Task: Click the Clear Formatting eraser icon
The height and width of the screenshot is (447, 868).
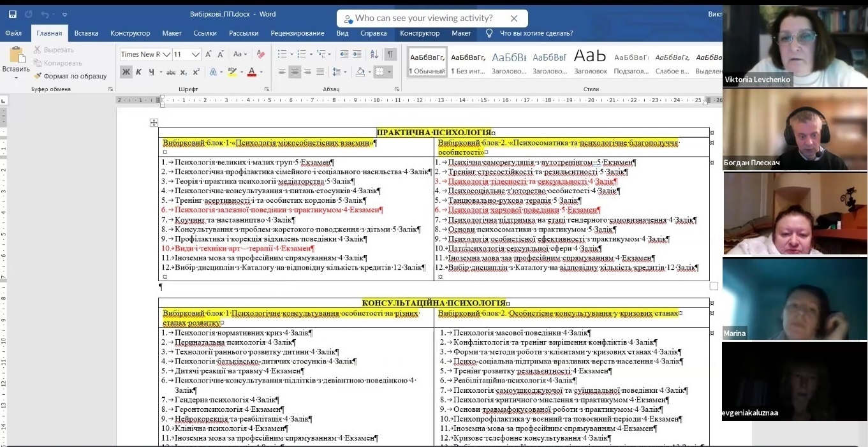Action: click(260, 54)
